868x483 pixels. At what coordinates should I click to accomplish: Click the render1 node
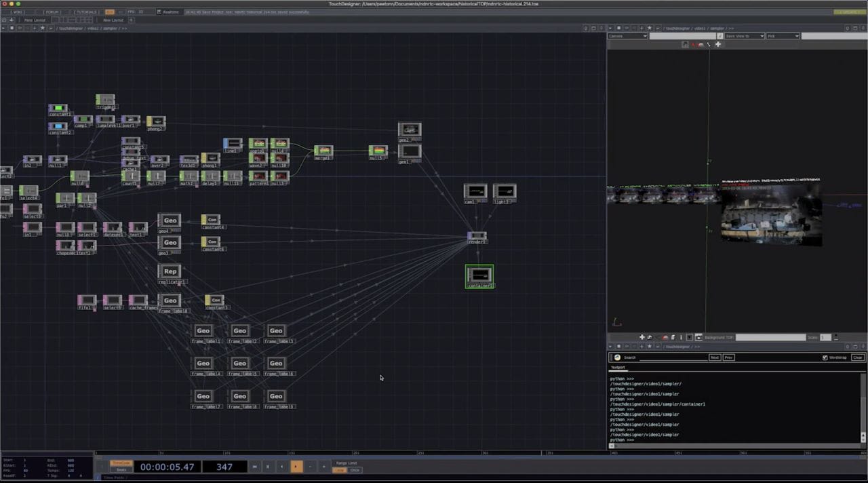pyautogui.click(x=477, y=236)
